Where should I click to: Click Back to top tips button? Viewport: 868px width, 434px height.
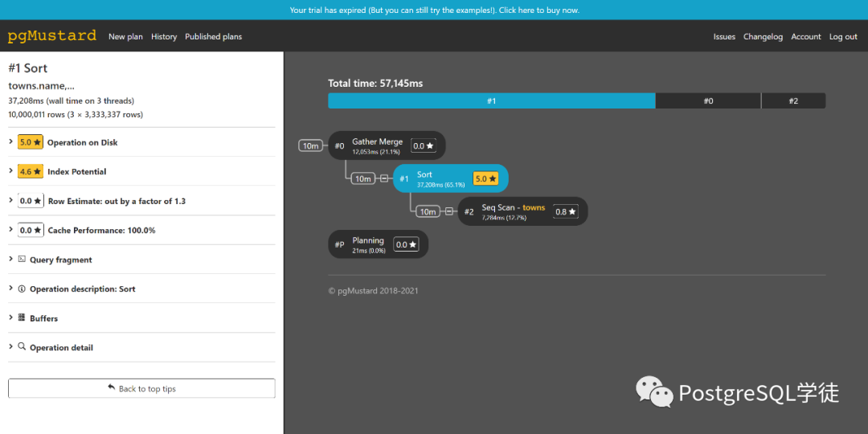click(141, 389)
